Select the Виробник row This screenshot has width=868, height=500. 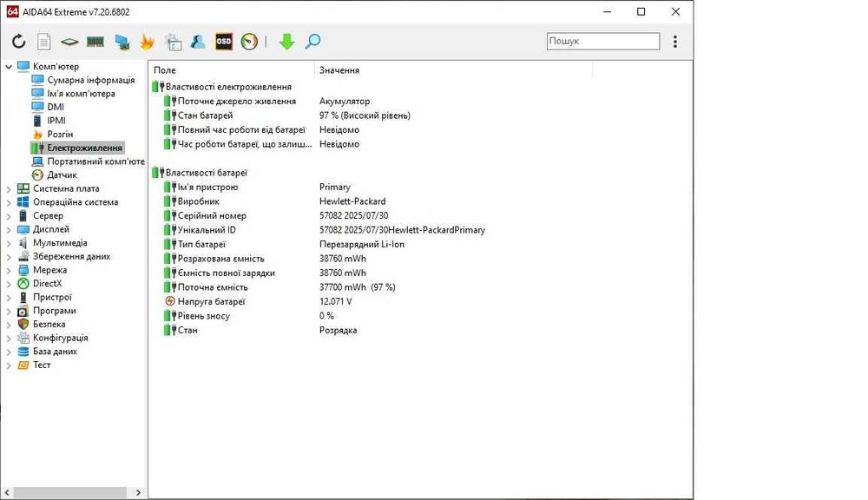tap(198, 201)
